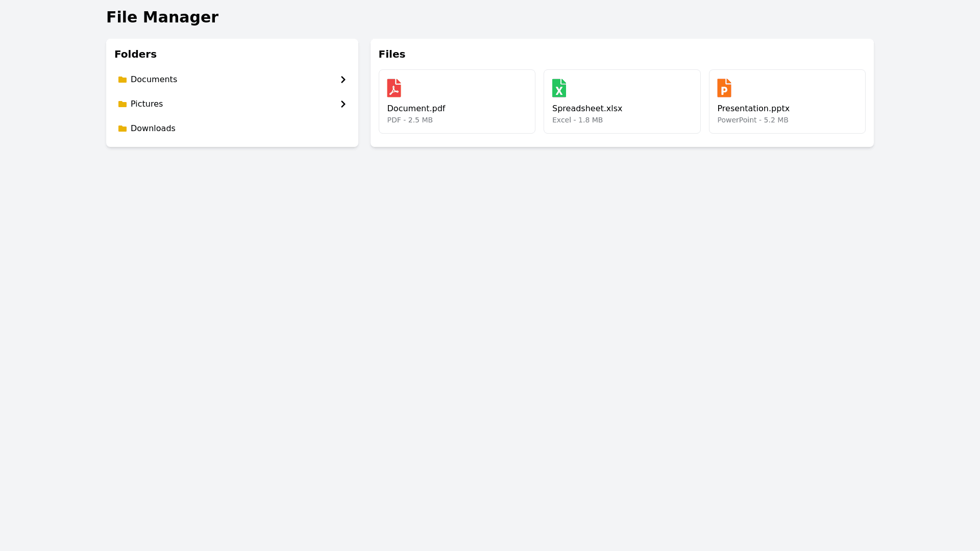Click the green Excel spreadsheet icon
Image resolution: width=980 pixels, height=551 pixels.
point(559,88)
